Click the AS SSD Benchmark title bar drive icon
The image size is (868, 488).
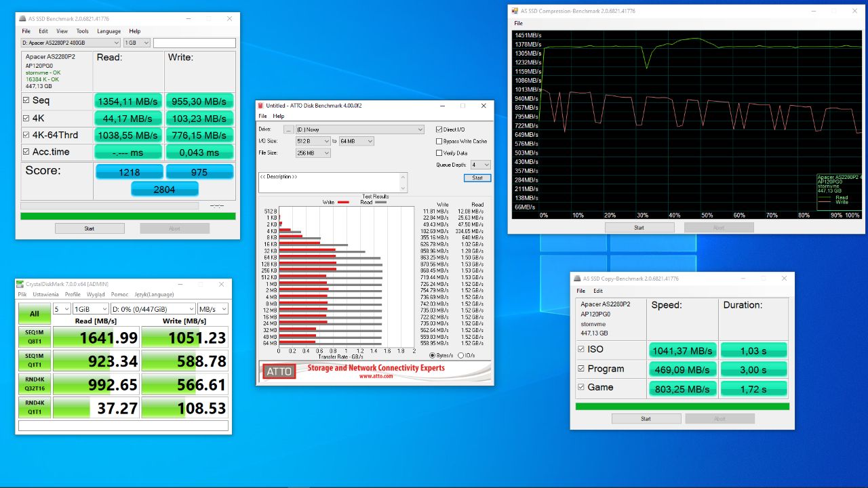[x=22, y=18]
